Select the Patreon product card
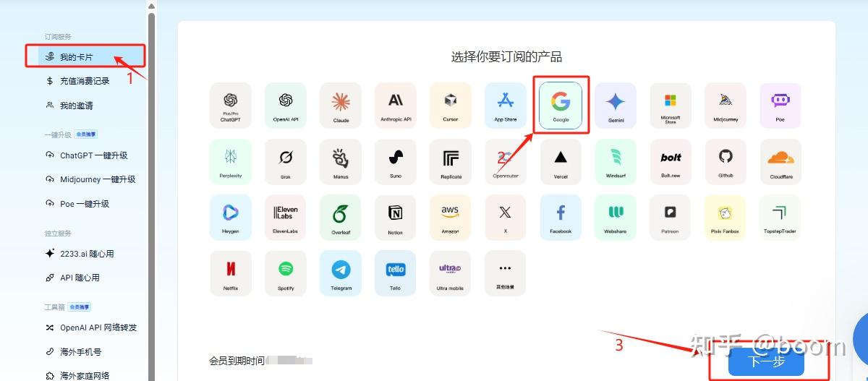Viewport: 868px width, 381px height. (671, 218)
